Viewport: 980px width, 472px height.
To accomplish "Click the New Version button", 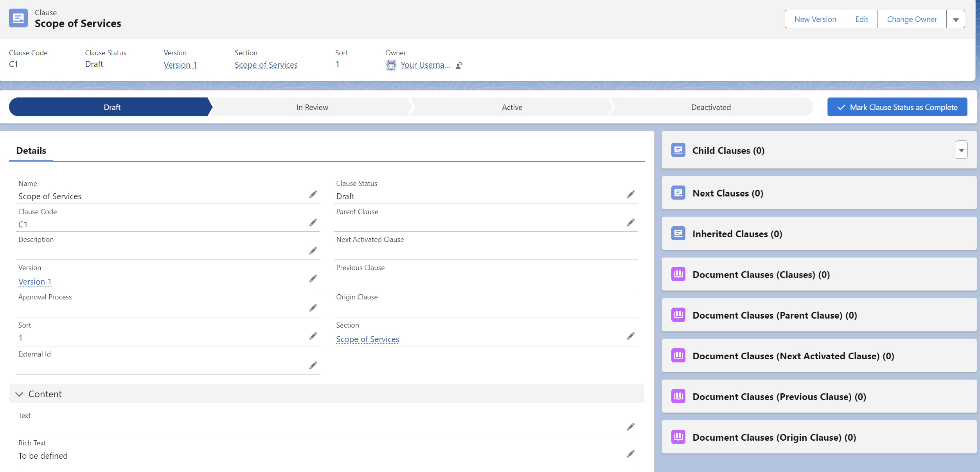I will pyautogui.click(x=815, y=19).
